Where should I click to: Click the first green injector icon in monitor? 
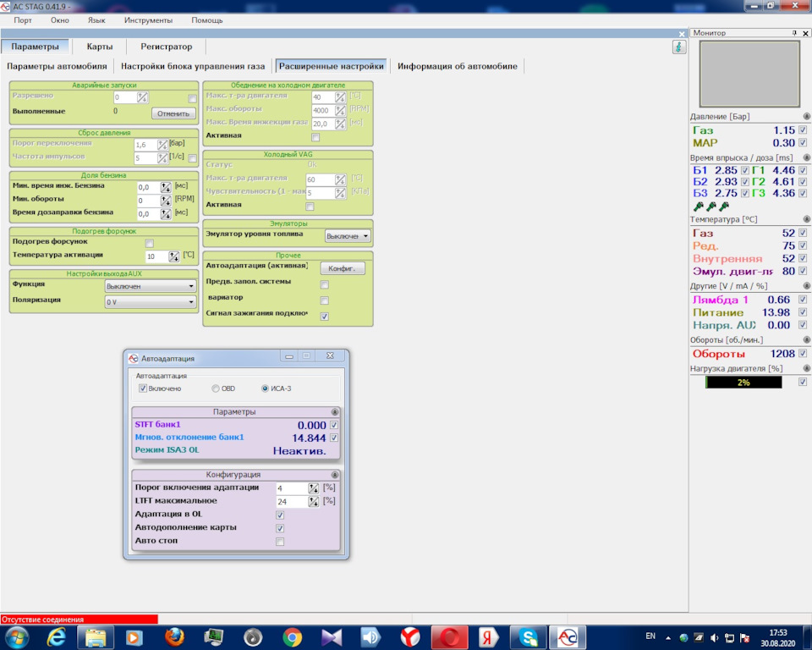tap(699, 207)
